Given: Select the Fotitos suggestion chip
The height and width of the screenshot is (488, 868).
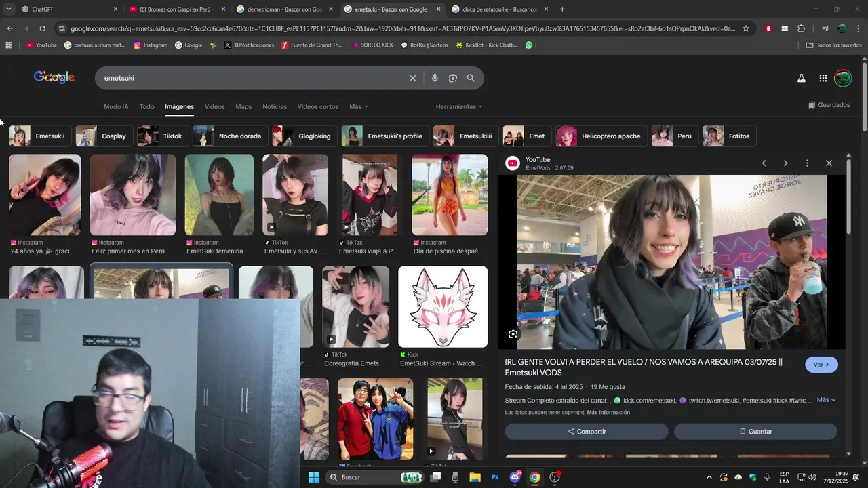Looking at the screenshot, I should tap(729, 136).
